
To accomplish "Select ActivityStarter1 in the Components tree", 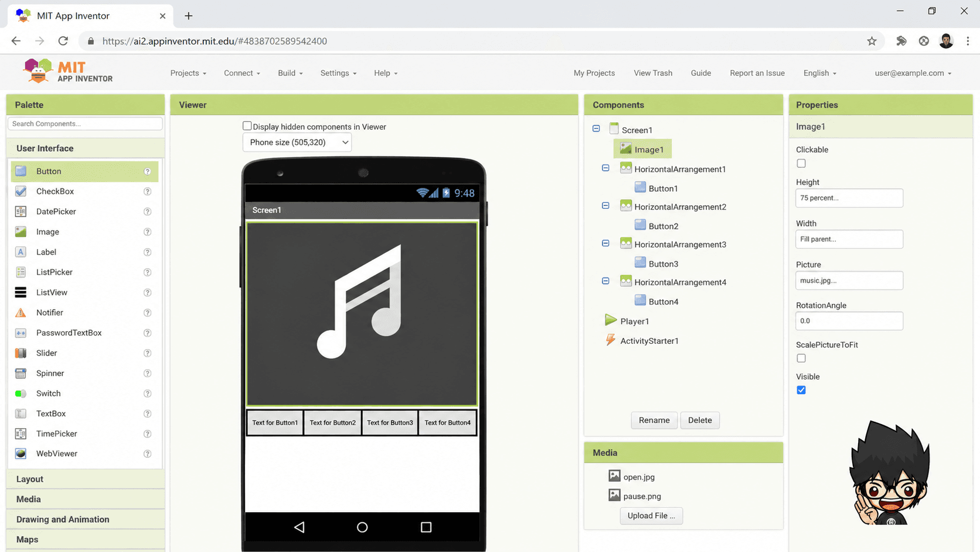I will (x=649, y=341).
